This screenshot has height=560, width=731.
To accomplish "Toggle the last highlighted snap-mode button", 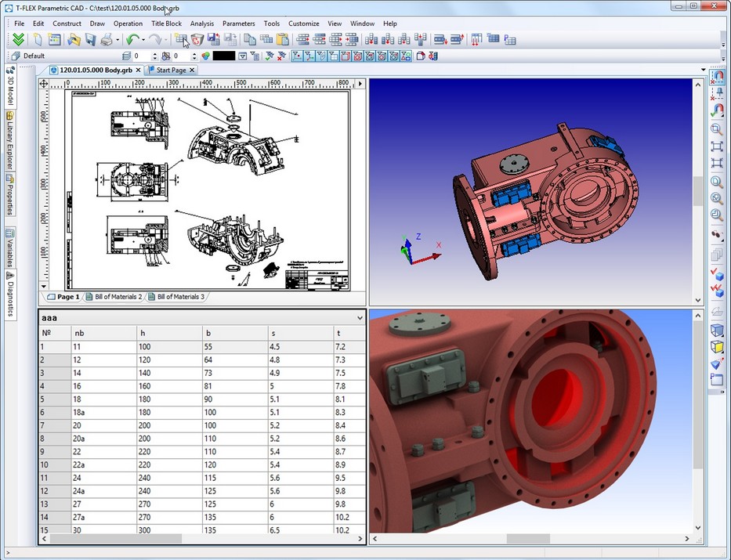I will [404, 56].
